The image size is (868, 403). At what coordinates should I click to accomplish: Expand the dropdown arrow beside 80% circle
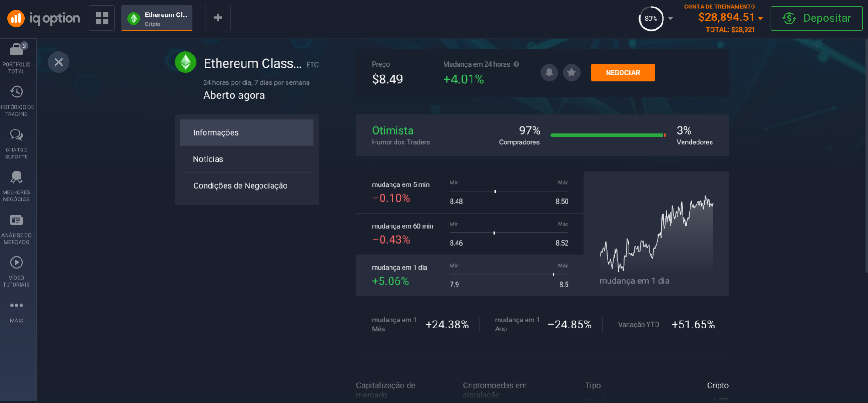670,19
